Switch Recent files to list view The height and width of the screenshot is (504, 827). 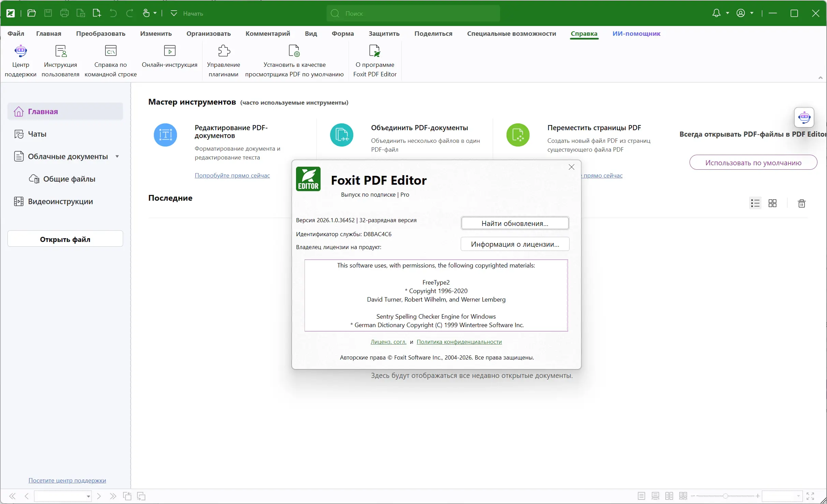[755, 203]
